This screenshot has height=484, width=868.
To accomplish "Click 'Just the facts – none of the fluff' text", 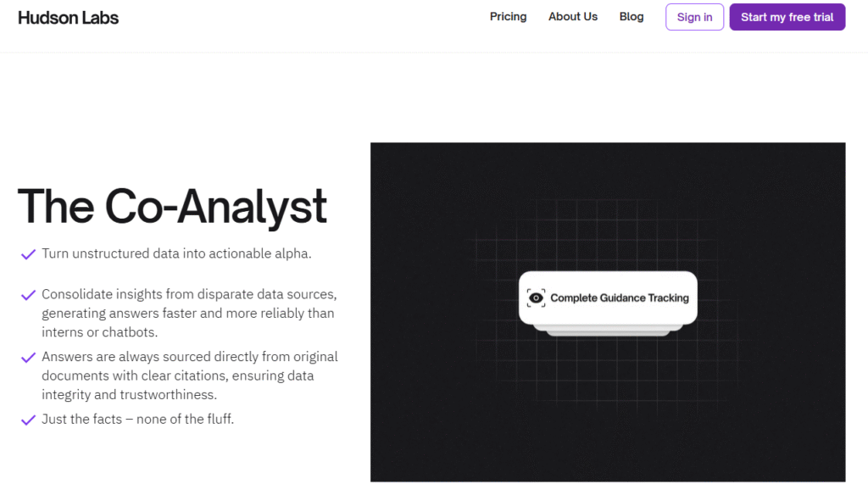I will [138, 420].
